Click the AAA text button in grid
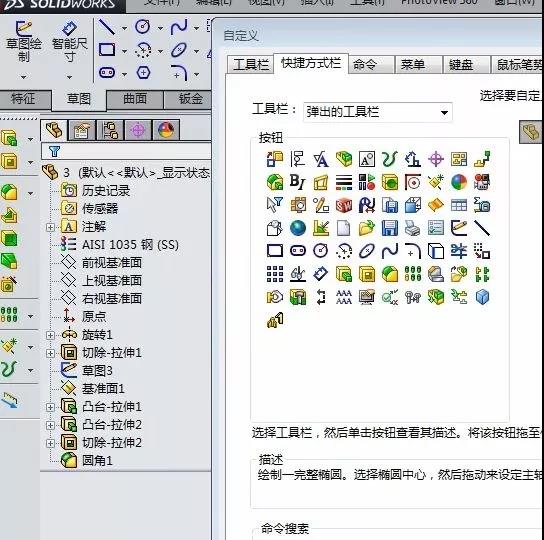 [344, 297]
